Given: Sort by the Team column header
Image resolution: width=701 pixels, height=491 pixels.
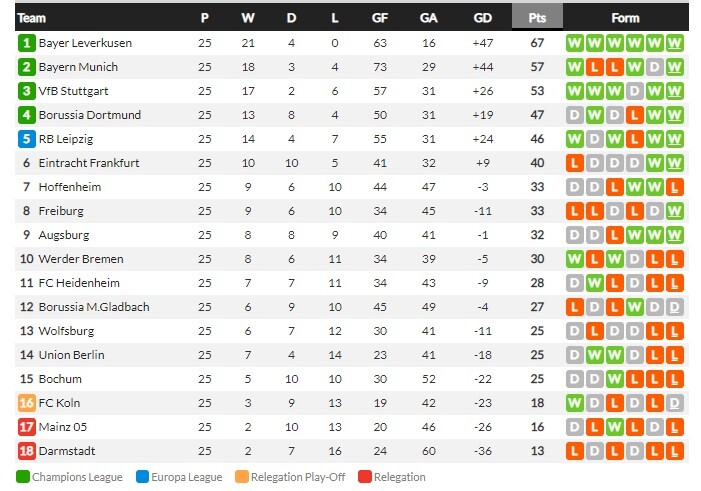Looking at the screenshot, I should tap(32, 18).
